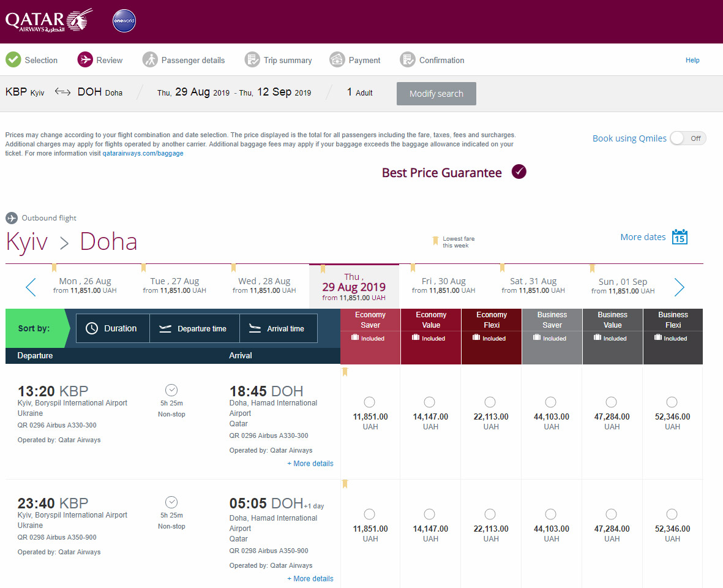The height and width of the screenshot is (588, 723).
Task: Click the Trip summary step icon
Action: (252, 59)
